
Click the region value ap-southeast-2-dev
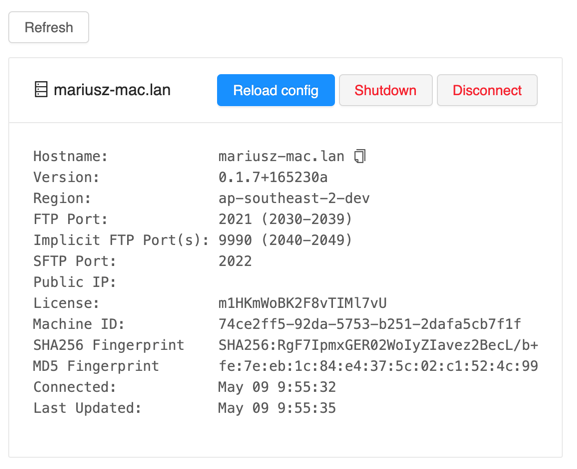tap(294, 198)
